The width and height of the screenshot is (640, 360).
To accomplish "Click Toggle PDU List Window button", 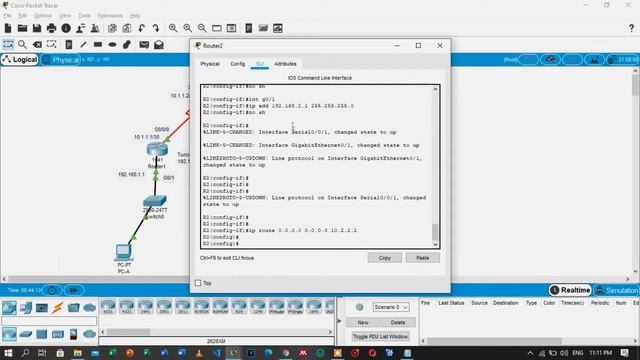I will 380,336.
